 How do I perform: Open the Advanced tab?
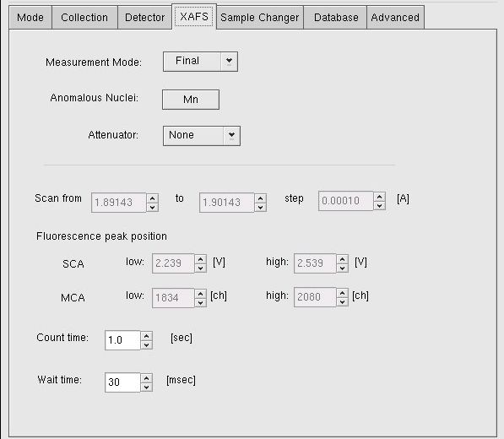[x=395, y=18]
